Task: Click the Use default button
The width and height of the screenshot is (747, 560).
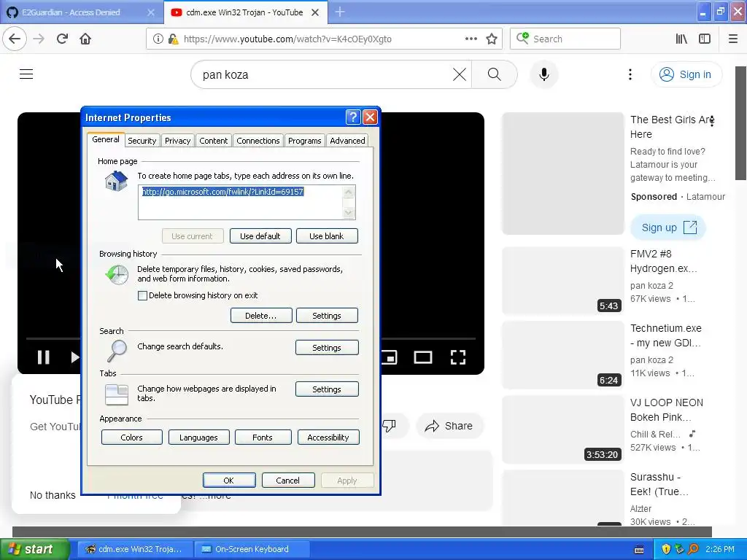Action: point(260,236)
